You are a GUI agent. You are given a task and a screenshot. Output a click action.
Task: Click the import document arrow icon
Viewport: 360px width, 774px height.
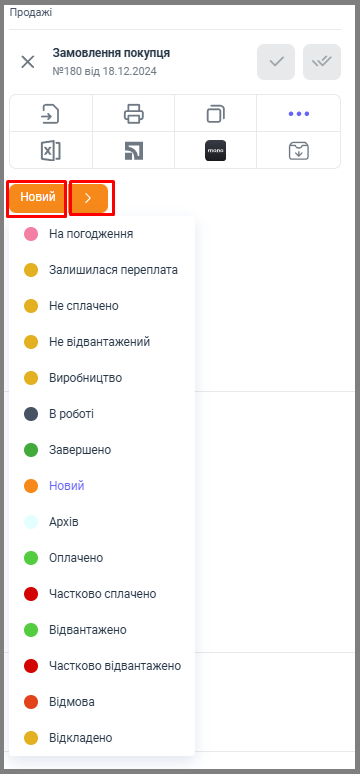(50, 114)
